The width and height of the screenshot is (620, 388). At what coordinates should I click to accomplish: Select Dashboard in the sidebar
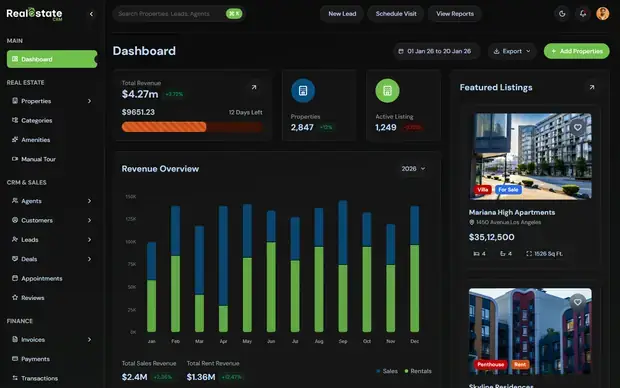click(52, 59)
